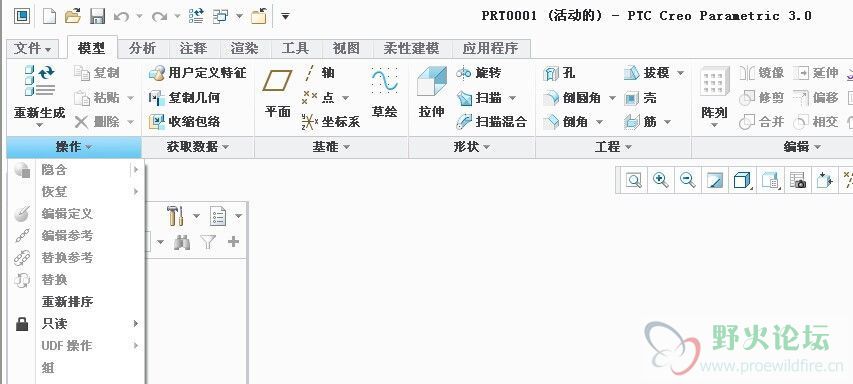Expand the Operations (操作) group dropdown
Viewport: 853px width, 384px height.
pyautogui.click(x=73, y=147)
